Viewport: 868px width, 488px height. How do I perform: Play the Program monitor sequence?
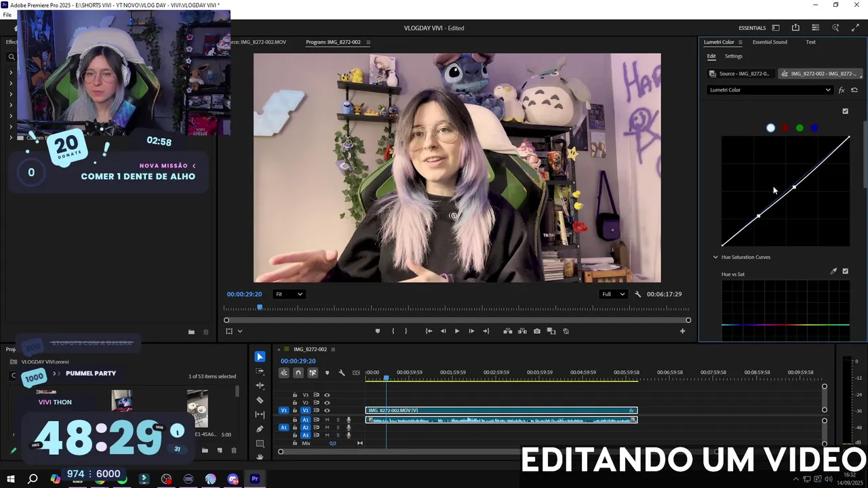pyautogui.click(x=457, y=331)
